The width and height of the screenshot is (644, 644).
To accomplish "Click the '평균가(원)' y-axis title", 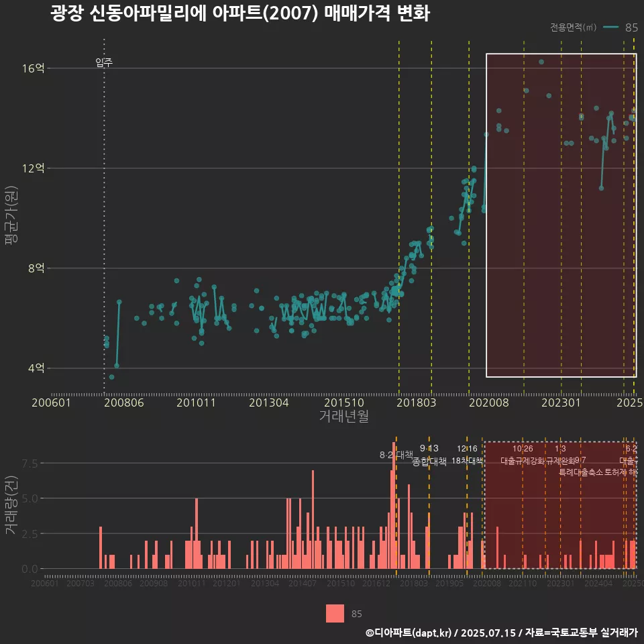I will coord(11,215).
